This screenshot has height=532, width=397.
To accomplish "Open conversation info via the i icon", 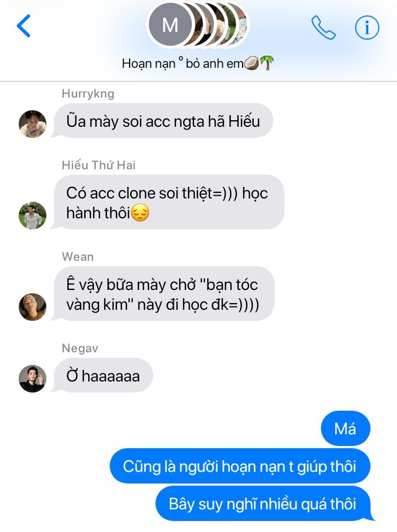I will point(367,28).
